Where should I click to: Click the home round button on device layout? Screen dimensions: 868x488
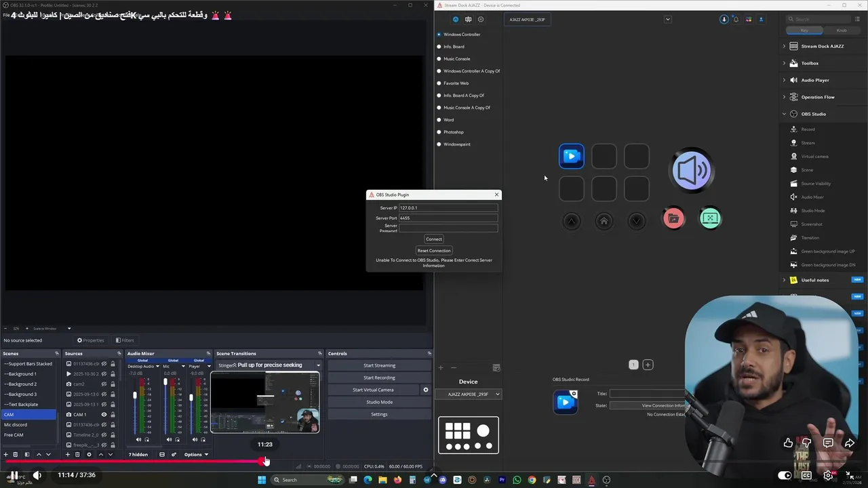pos(604,221)
